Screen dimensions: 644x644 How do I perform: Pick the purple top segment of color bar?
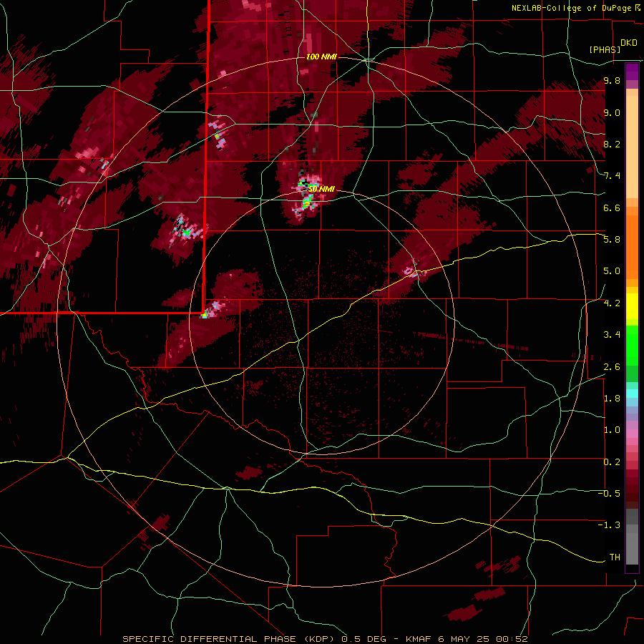point(632,72)
